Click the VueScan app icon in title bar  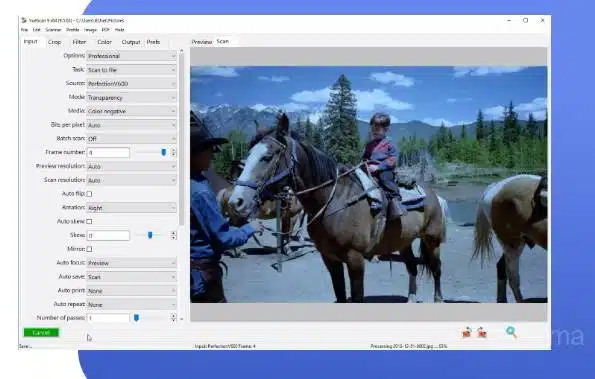[x=24, y=20]
